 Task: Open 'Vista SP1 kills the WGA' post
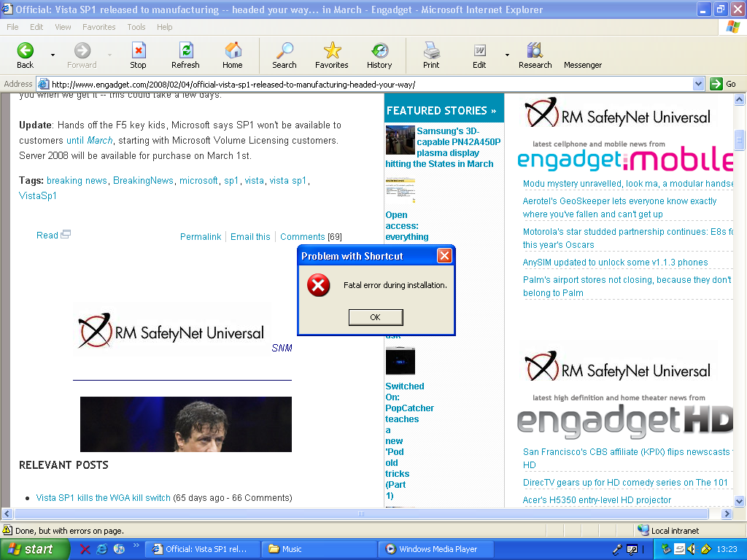click(x=104, y=497)
